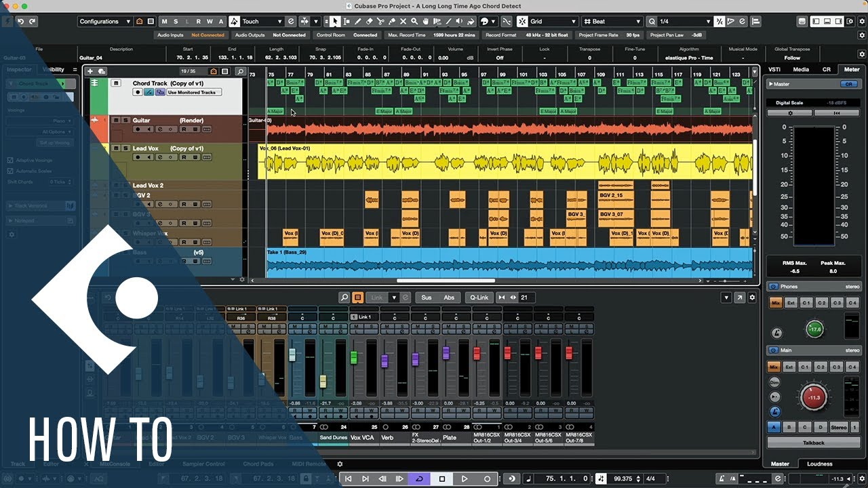Click the Stop button in transport
The width and height of the screenshot is (868, 488).
click(x=442, y=479)
